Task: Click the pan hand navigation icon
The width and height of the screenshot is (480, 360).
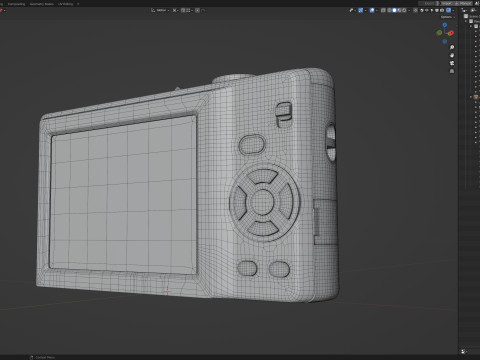Action: click(452, 55)
